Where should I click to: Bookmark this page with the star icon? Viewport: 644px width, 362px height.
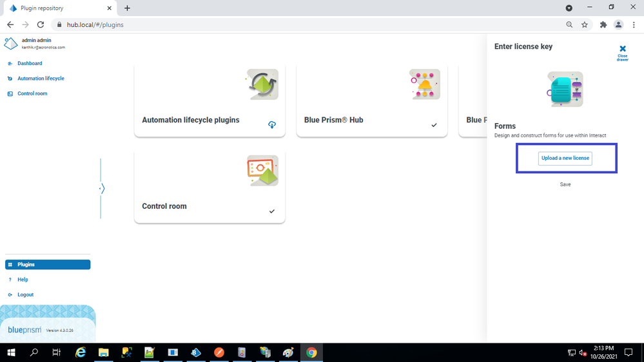[x=585, y=24]
